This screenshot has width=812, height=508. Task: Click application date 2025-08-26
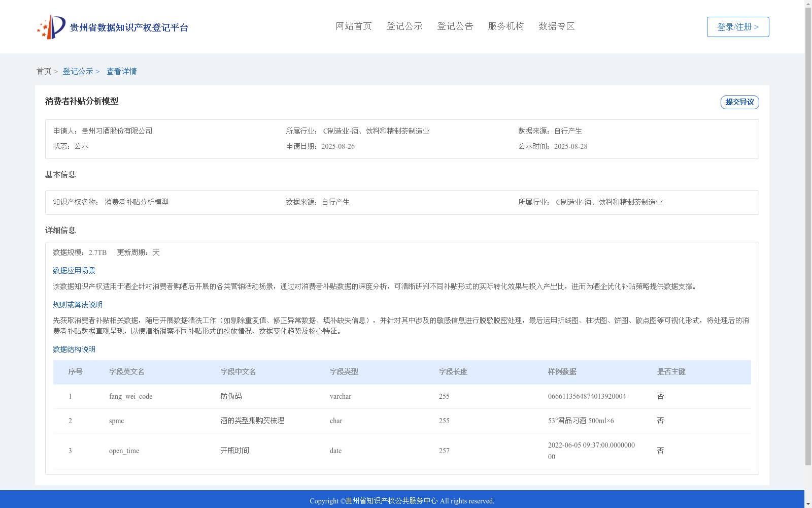pyautogui.click(x=338, y=146)
